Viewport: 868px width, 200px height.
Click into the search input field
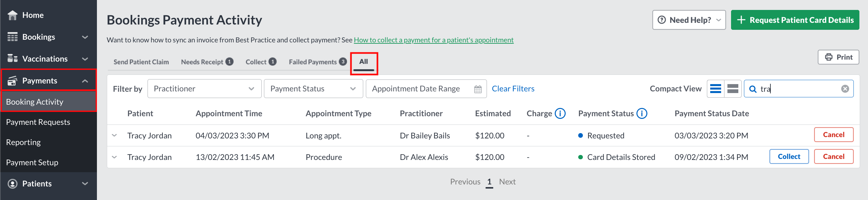(x=799, y=89)
